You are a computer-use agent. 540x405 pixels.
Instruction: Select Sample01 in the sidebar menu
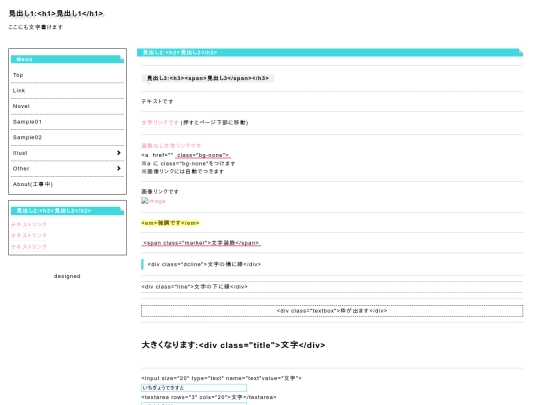[67, 122]
